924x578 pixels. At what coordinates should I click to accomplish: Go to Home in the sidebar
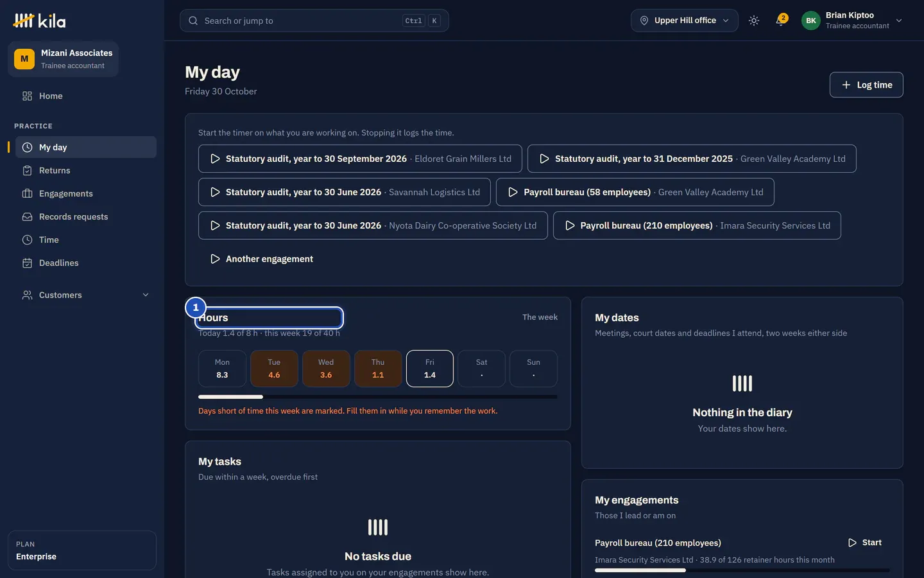pyautogui.click(x=86, y=96)
